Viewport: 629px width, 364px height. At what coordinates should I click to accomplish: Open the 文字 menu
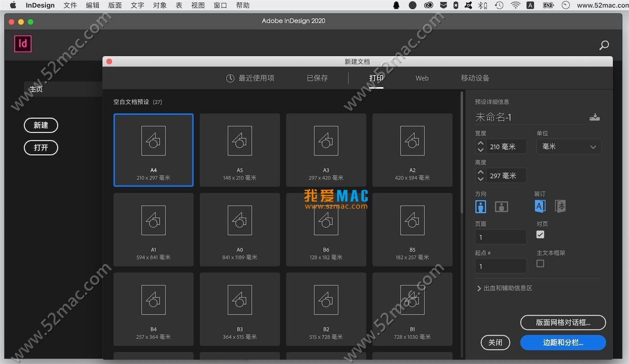(137, 5)
